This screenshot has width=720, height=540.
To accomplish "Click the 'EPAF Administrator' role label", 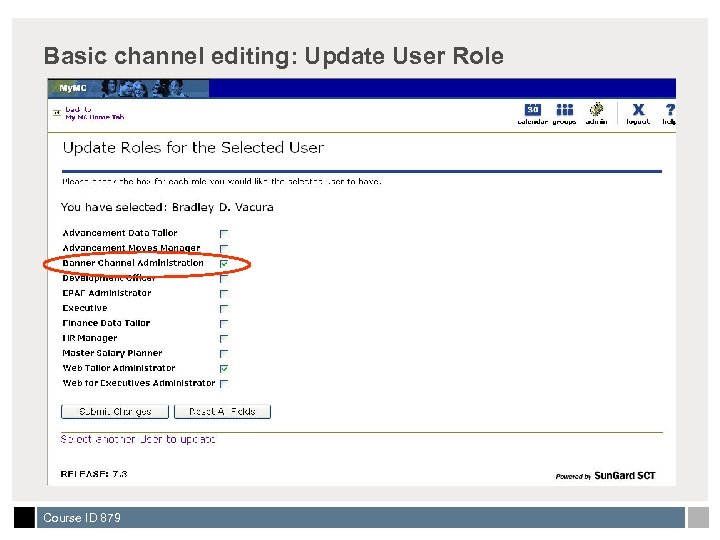I will (x=107, y=293).
